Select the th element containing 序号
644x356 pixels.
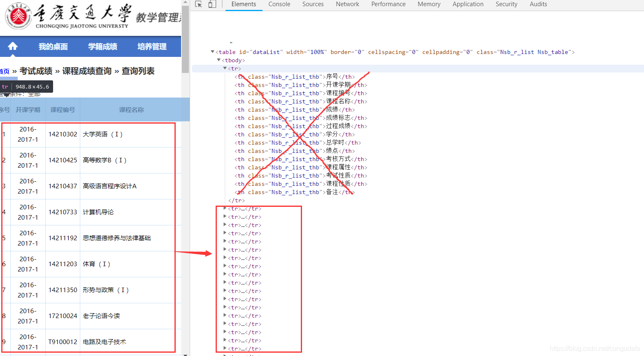click(295, 77)
